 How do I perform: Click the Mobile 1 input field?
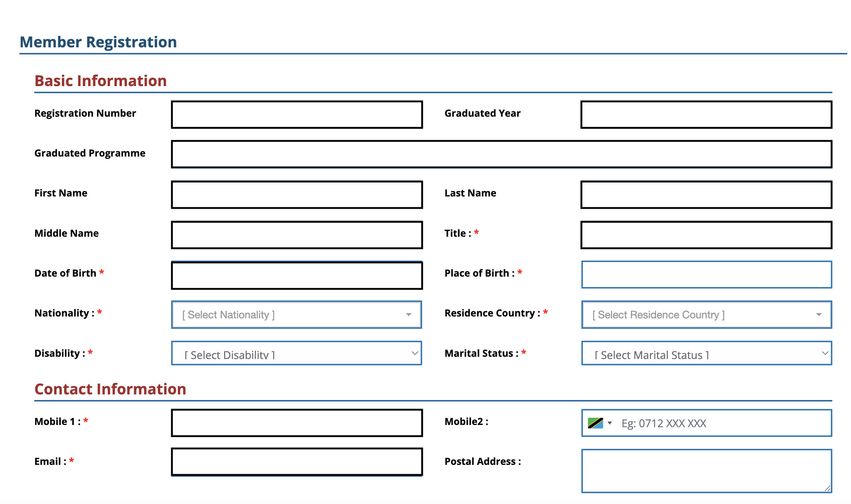coord(296,423)
